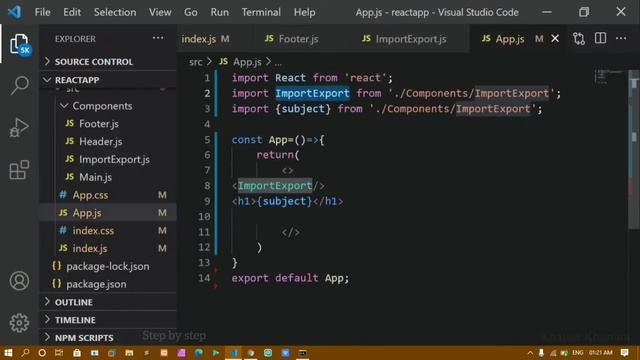Open Cortana circle on taskbar

click(x=42, y=353)
